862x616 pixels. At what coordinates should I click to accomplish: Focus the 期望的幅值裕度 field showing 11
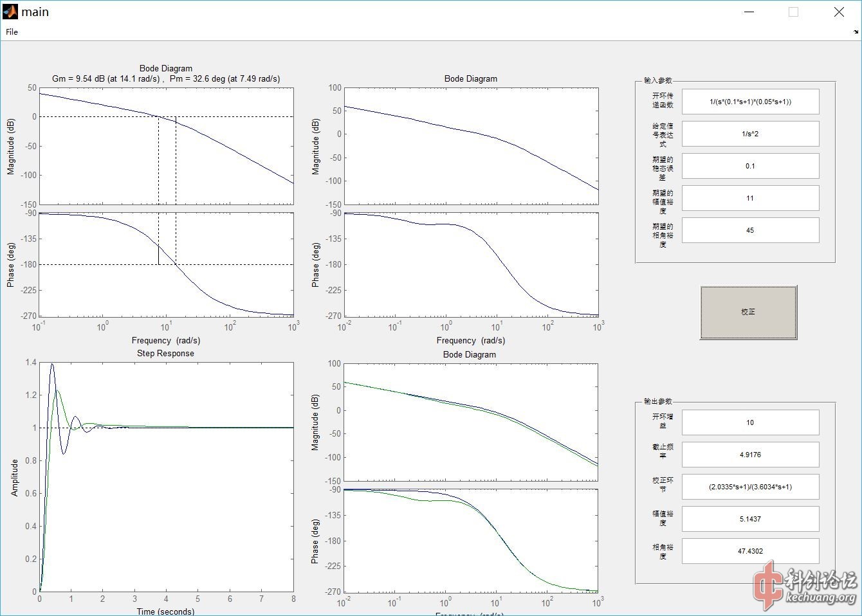coord(750,198)
